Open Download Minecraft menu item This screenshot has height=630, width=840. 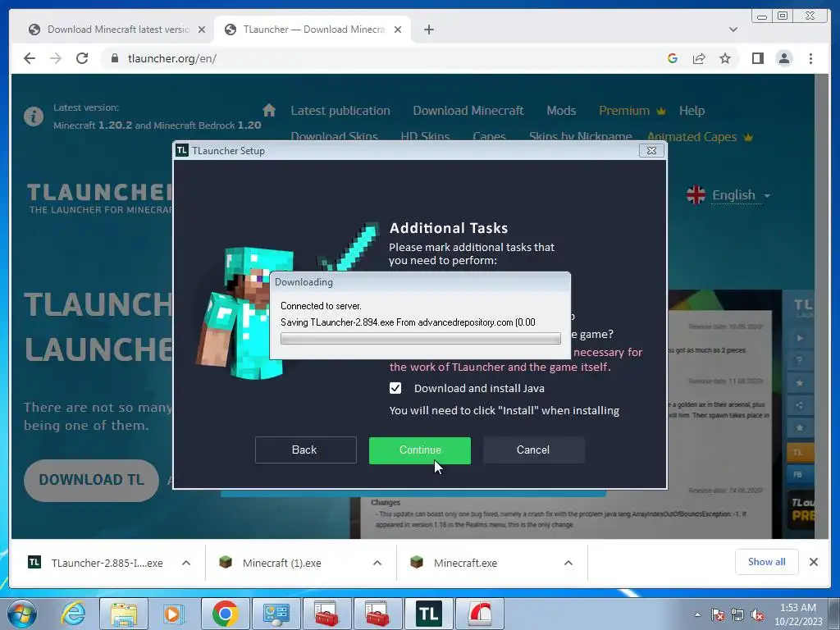[x=468, y=111]
